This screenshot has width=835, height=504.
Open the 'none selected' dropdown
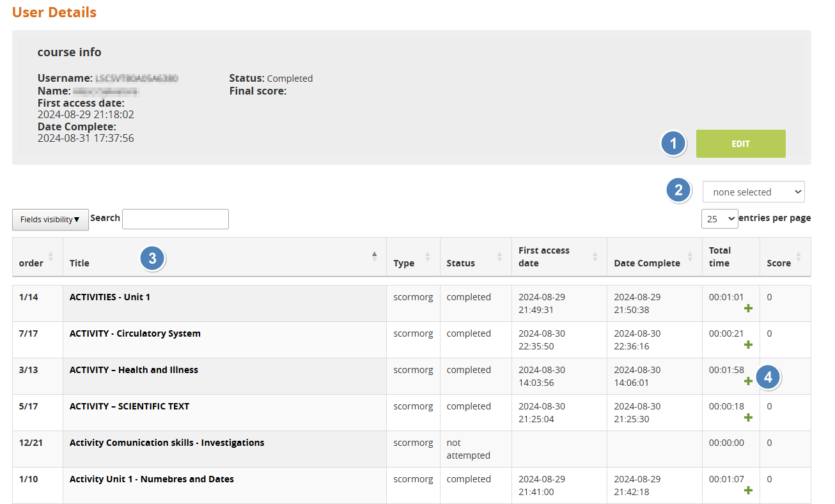click(x=753, y=192)
